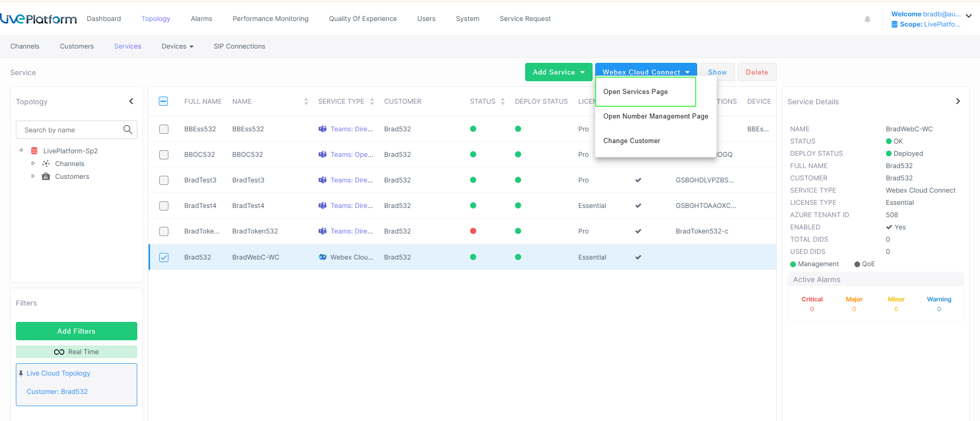Open the Quality Of Experience tab
Viewport: 980px width, 421px height.
pyautogui.click(x=363, y=19)
